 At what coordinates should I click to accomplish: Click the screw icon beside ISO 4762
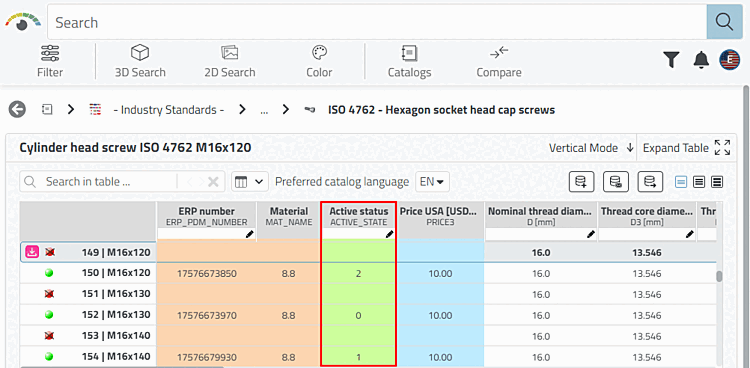[310, 110]
